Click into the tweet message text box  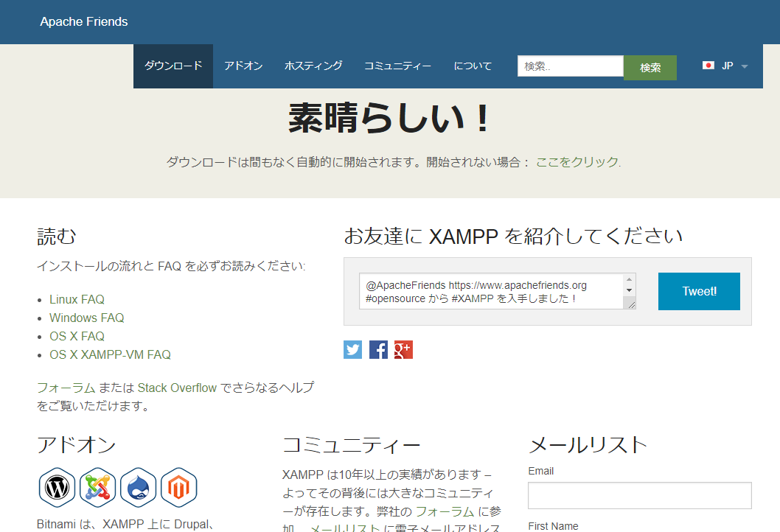pos(491,291)
